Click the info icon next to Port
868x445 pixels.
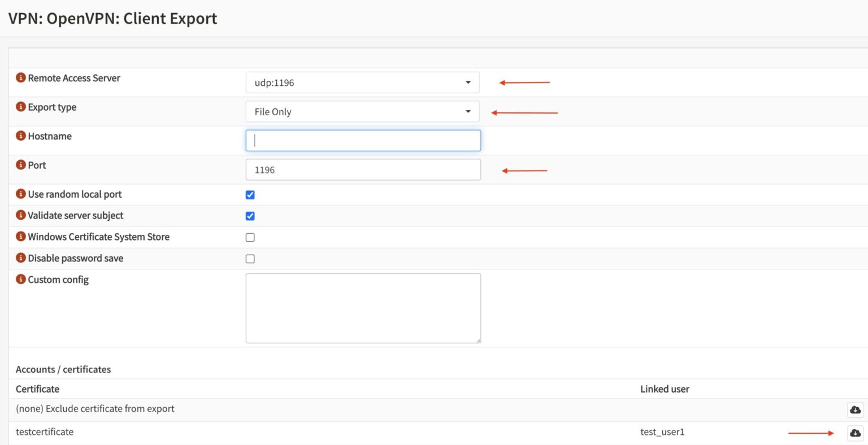(x=21, y=165)
